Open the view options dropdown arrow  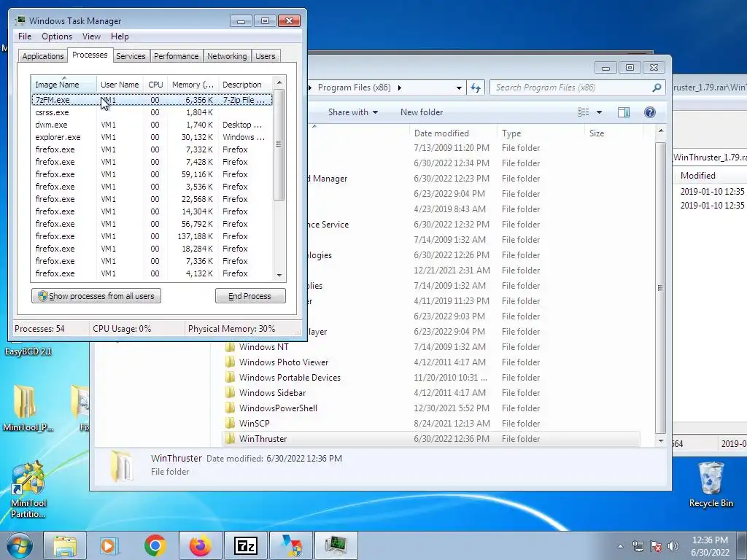point(600,112)
